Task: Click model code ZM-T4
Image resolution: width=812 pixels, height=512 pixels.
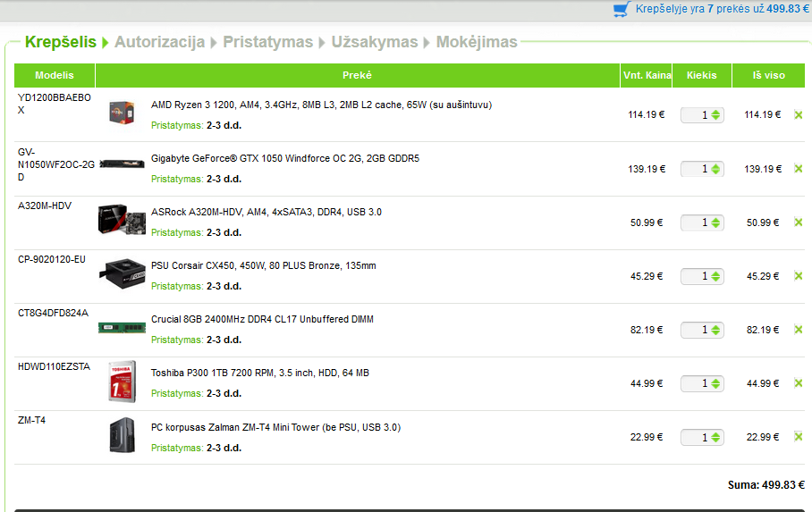Action: pyautogui.click(x=31, y=420)
